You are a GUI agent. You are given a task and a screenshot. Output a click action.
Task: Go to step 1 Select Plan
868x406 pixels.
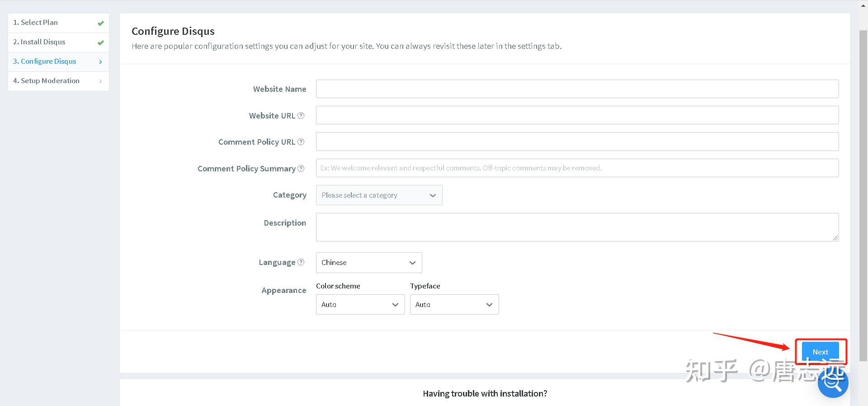pos(39,23)
